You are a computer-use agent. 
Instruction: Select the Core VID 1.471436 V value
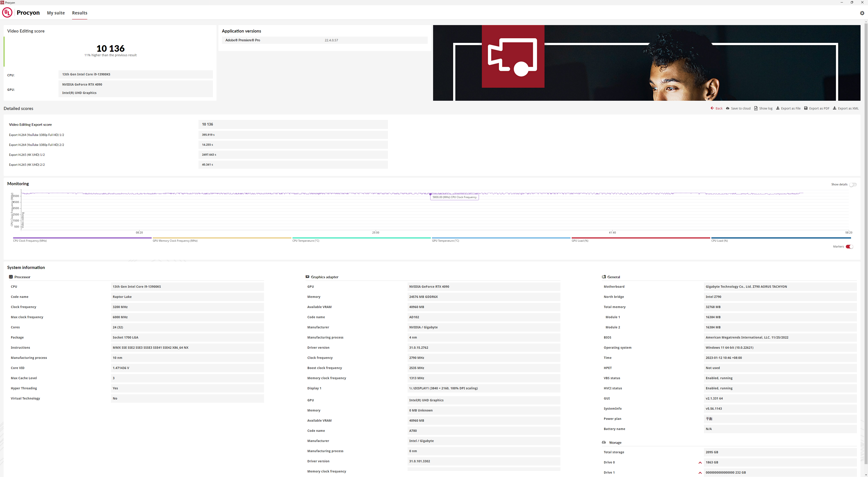tap(187, 368)
